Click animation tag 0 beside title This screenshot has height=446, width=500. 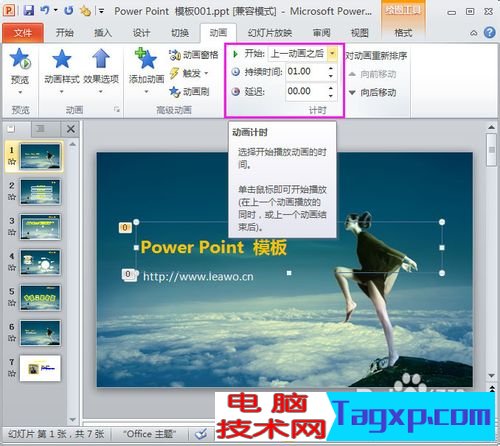[125, 228]
